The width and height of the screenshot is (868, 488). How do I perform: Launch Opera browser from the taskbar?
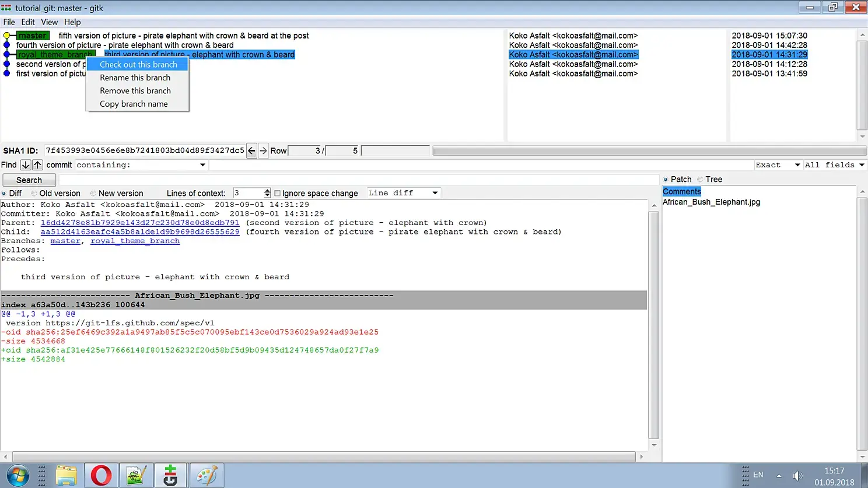tap(101, 475)
